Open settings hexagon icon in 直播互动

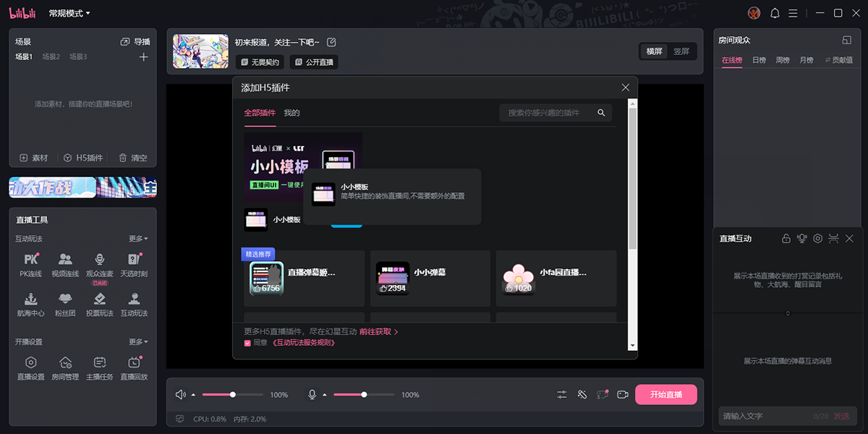coord(818,238)
